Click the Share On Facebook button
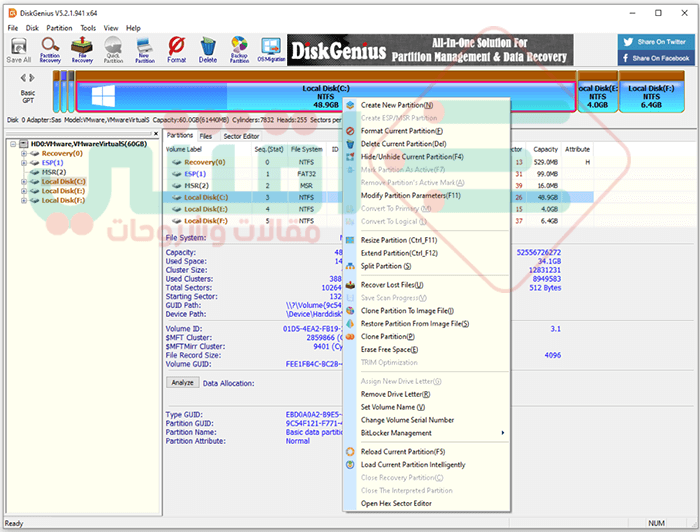This screenshot has height=532, width=700. pyautogui.click(x=656, y=58)
